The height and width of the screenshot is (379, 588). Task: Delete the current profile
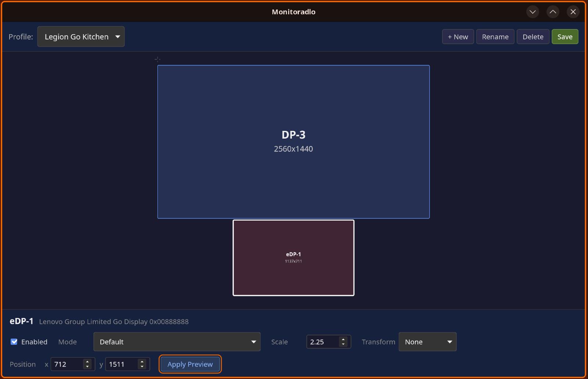533,37
